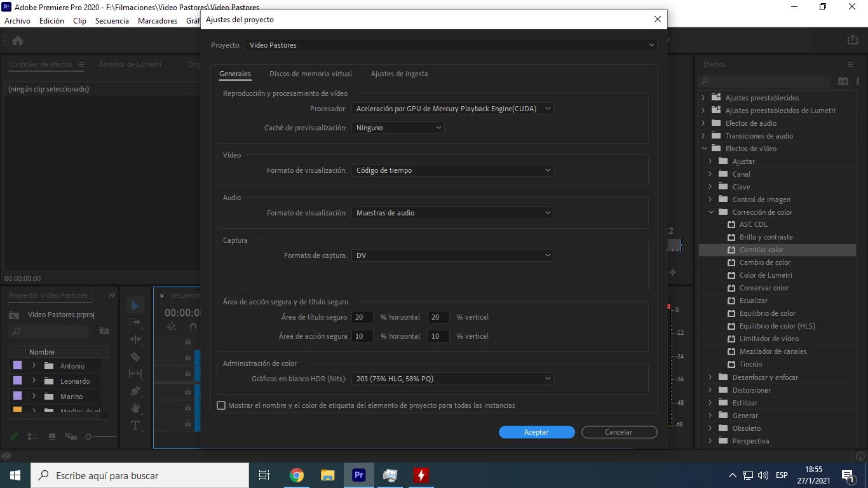
Task: Click the Leonardo bin label color swatch
Action: tap(17, 381)
